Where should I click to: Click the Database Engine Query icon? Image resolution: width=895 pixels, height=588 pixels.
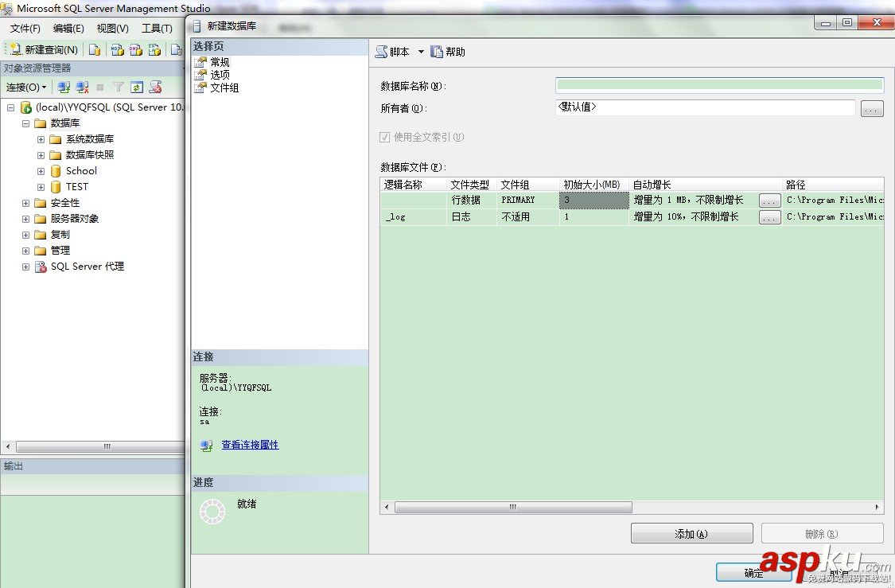95,49
